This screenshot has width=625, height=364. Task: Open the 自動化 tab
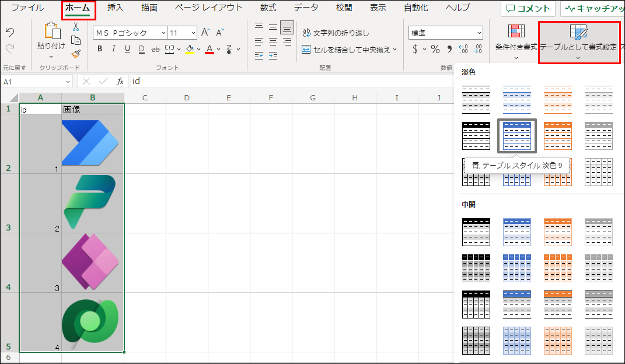pos(415,8)
